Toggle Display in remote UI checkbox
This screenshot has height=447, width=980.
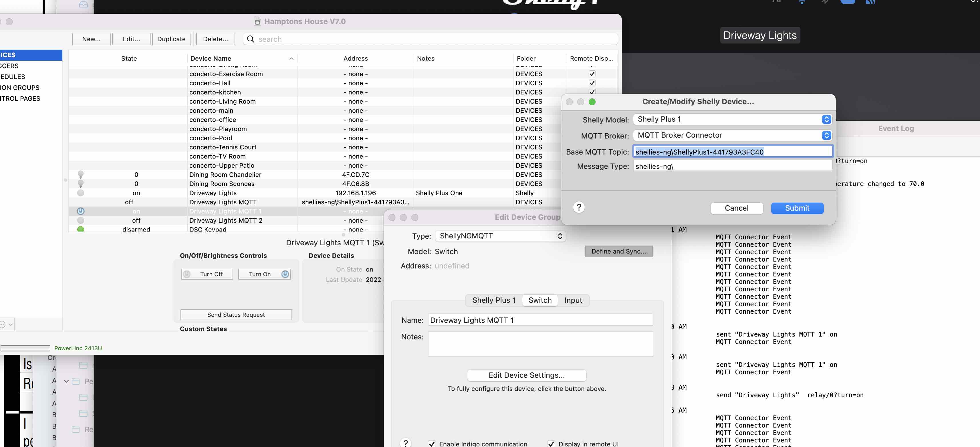551,444
